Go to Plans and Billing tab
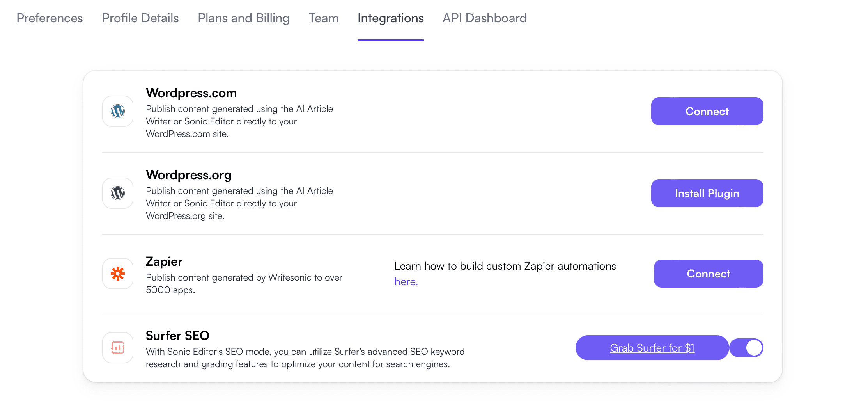 (x=243, y=18)
